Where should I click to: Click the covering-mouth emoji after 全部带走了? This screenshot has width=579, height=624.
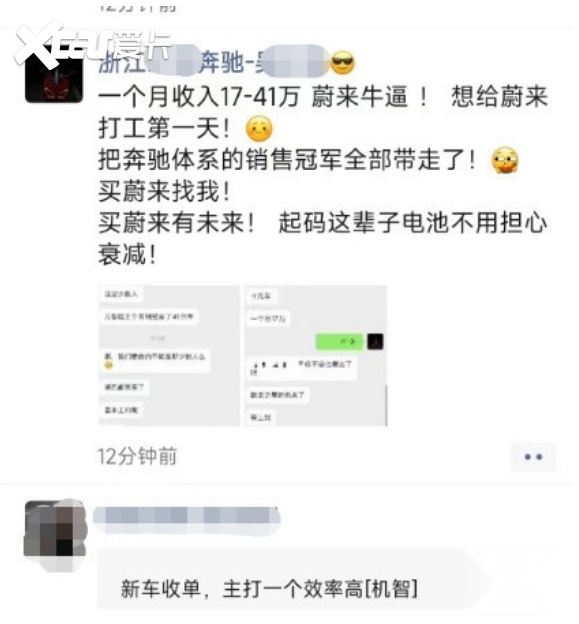click(505, 160)
